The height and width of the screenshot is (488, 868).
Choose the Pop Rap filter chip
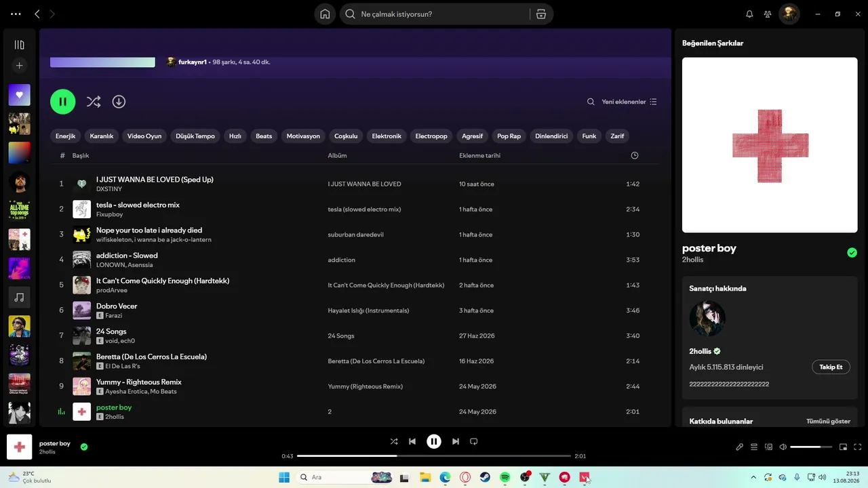pyautogui.click(x=509, y=136)
